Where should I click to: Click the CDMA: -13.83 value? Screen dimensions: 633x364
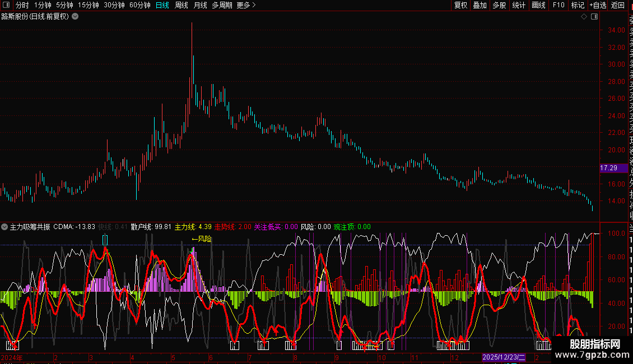click(x=75, y=227)
